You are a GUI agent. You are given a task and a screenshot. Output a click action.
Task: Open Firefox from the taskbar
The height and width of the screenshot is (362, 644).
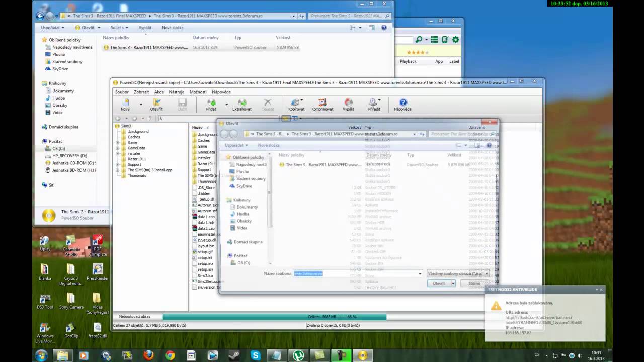[x=148, y=355]
